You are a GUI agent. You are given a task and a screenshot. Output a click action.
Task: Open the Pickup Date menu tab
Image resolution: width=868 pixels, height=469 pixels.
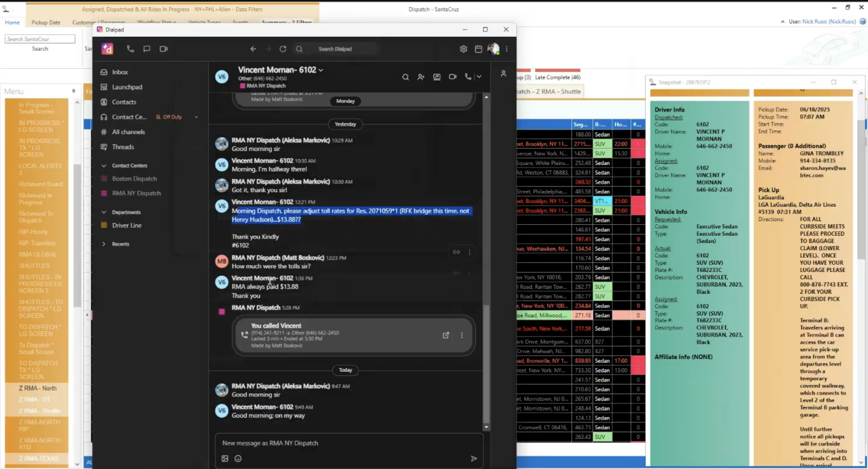[46, 22]
